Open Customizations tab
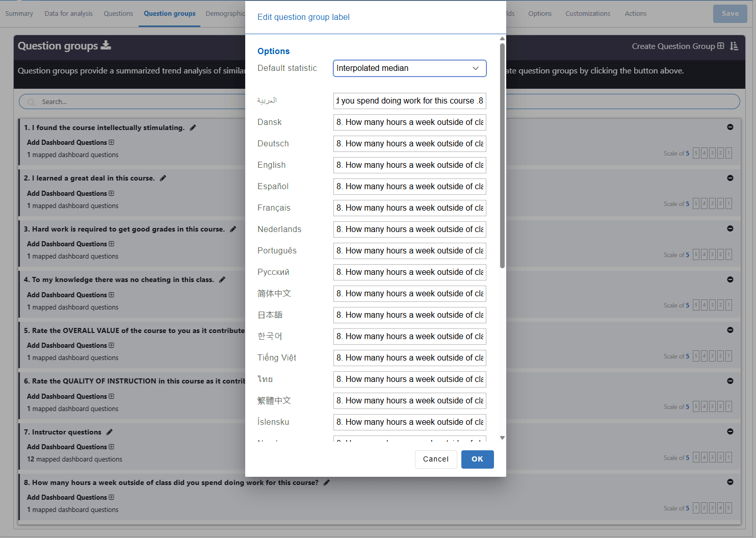Viewport: 756px width, 538px height. [587, 14]
